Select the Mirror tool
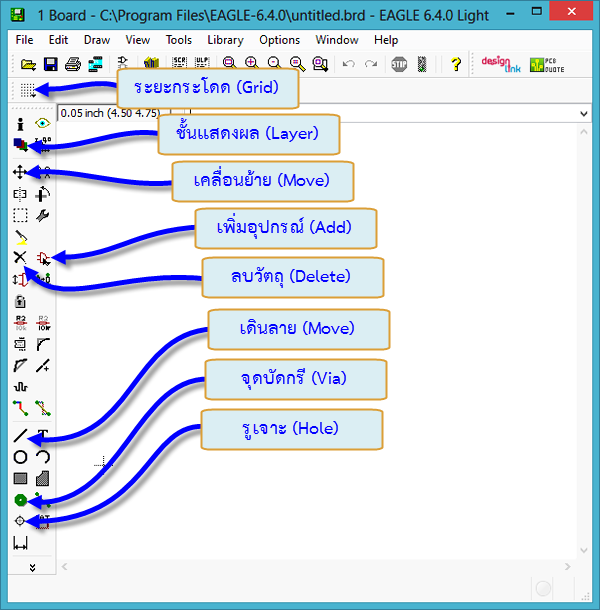The width and height of the screenshot is (600, 610). (x=19, y=194)
